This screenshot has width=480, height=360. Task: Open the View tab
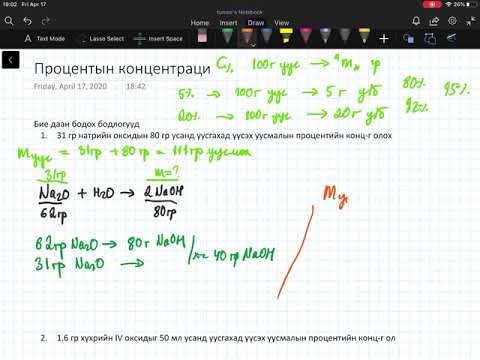[x=282, y=23]
